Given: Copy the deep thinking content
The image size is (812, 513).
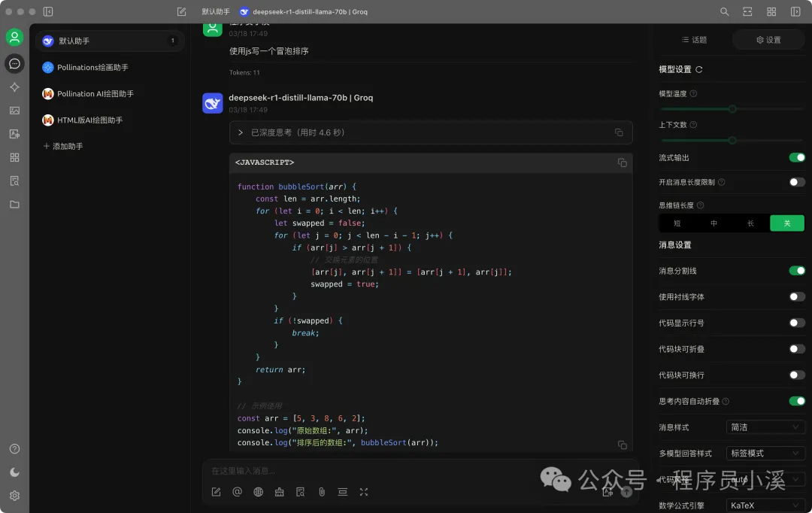Looking at the screenshot, I should [x=619, y=132].
